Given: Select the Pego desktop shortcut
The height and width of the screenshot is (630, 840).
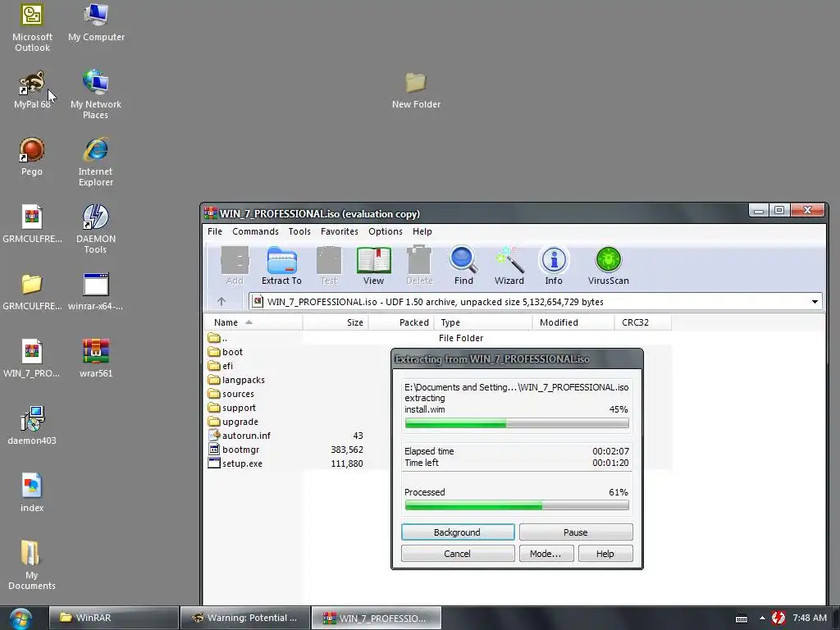Looking at the screenshot, I should pyautogui.click(x=32, y=157).
